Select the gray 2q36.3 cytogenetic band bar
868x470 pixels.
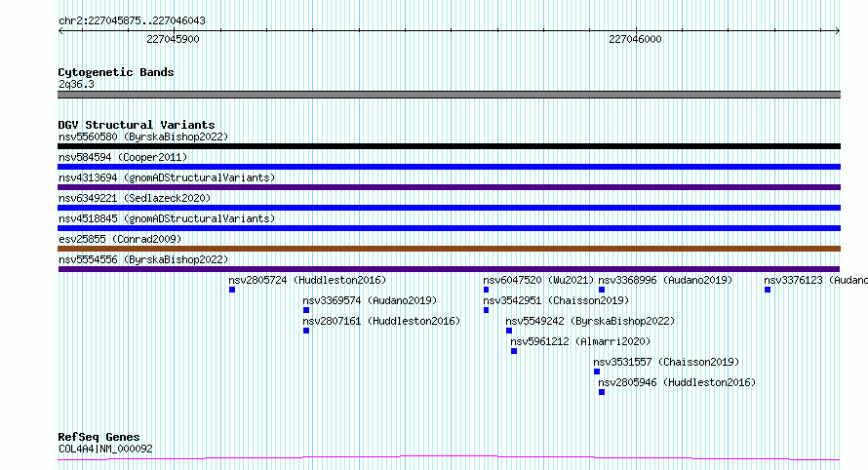pos(449,95)
